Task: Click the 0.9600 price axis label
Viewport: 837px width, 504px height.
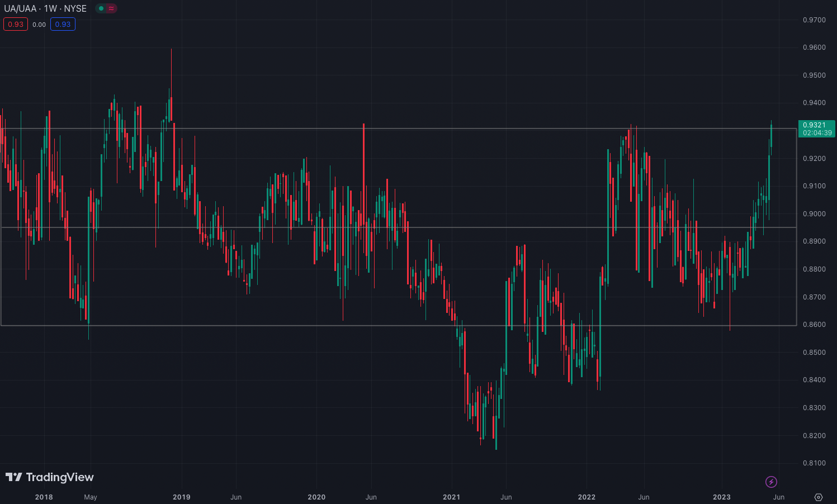Action: point(814,47)
